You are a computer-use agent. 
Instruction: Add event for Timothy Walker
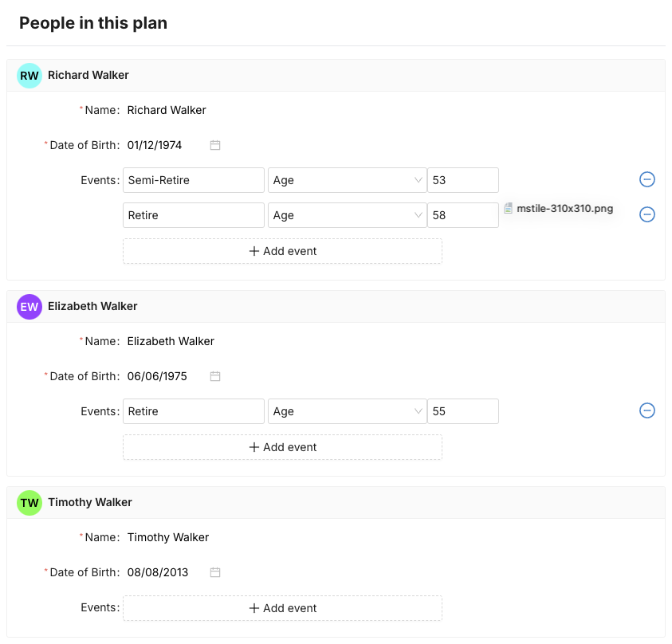coord(282,608)
